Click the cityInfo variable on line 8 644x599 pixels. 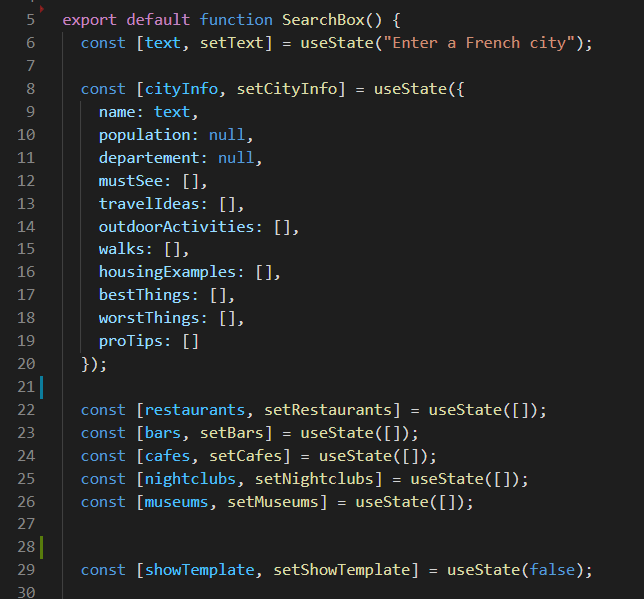tap(181, 89)
